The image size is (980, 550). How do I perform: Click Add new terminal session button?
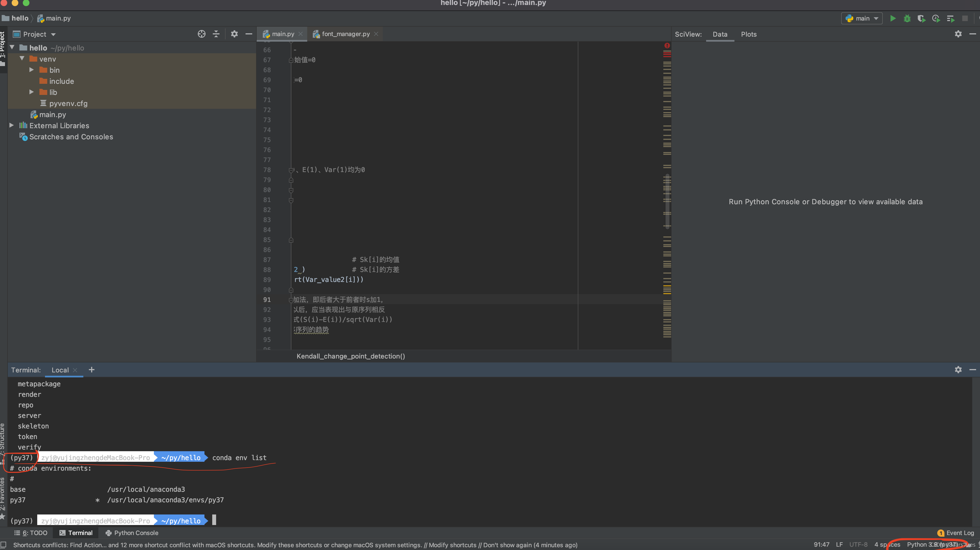point(92,370)
